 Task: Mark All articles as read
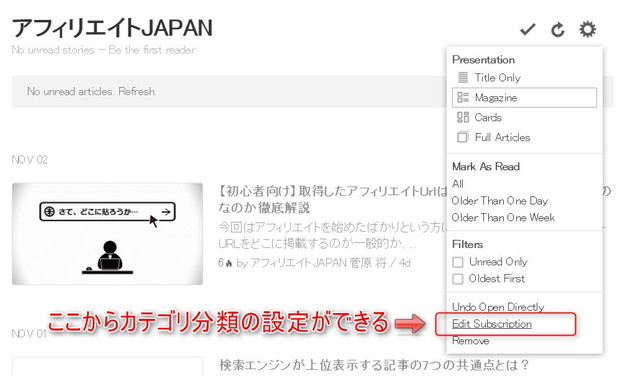(x=457, y=184)
